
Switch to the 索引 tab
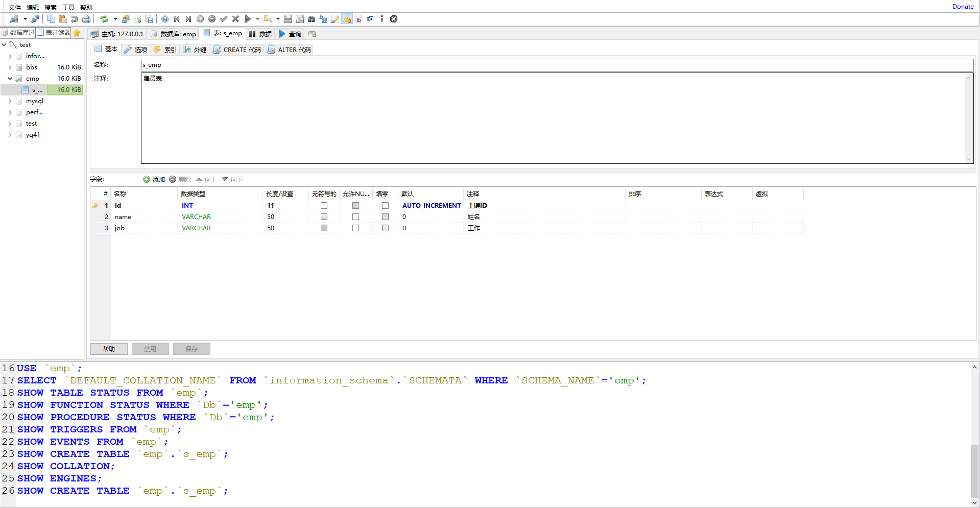[165, 50]
